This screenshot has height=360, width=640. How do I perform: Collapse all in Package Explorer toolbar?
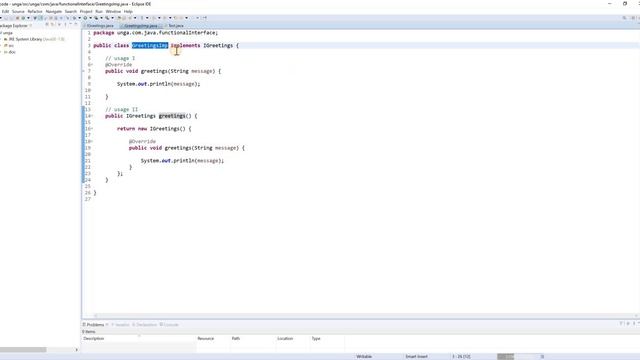tap(47, 25)
